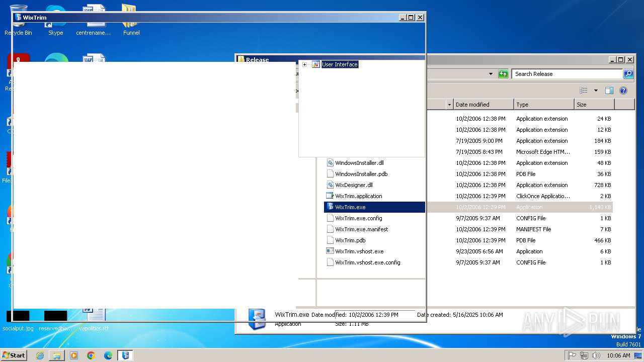Launch Microsoft Edge from taskbar
Viewport: 644px width, 362px height.
[108, 355]
